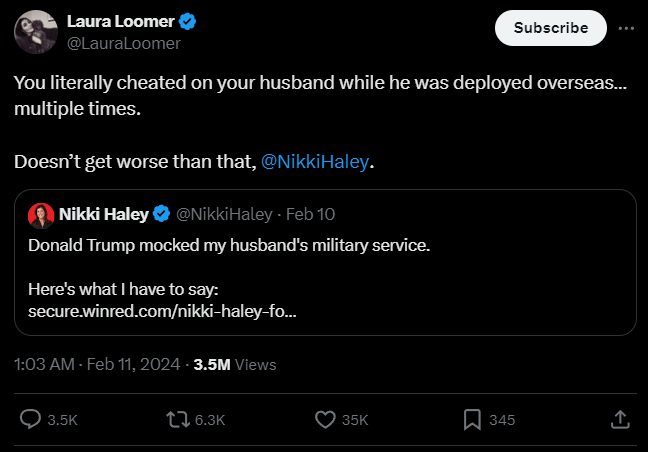Image resolution: width=648 pixels, height=452 pixels.
Task: Open the @NikkiHaley mention link
Action: pos(314,162)
